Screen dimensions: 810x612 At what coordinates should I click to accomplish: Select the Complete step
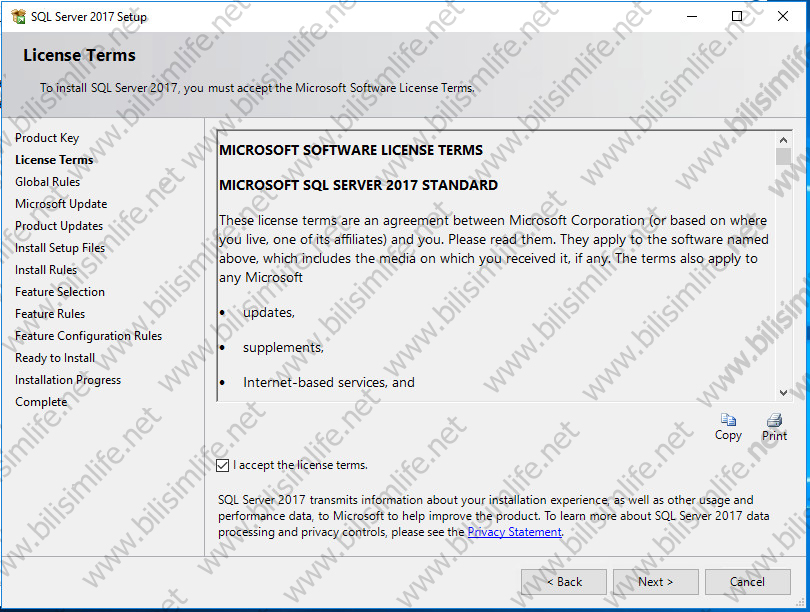(41, 402)
